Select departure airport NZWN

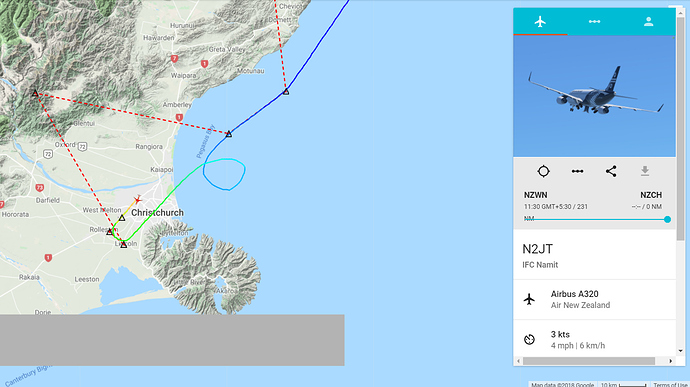(536, 195)
